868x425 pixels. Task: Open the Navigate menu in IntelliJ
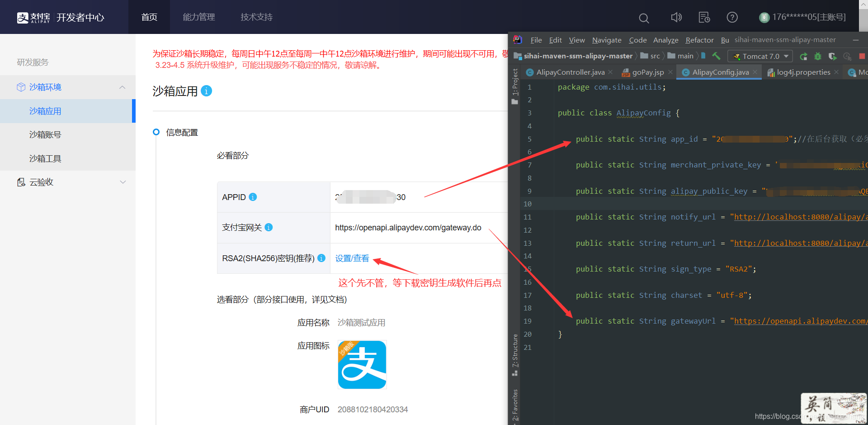[607, 40]
